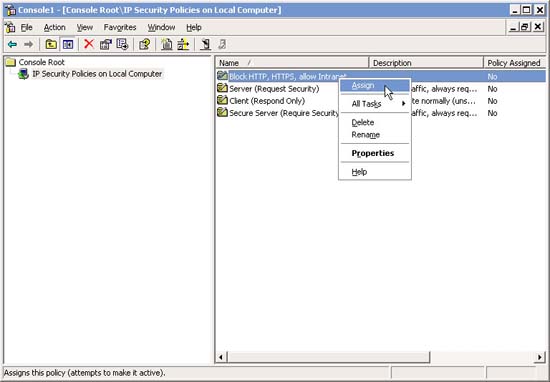This screenshot has height=382, width=550.
Task: Choose Delete in the context menu
Action: pyautogui.click(x=375, y=122)
